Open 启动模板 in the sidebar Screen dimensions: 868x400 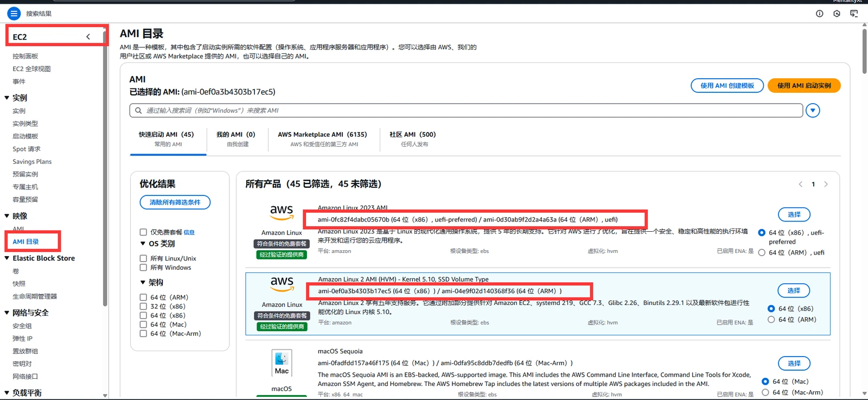25,136
